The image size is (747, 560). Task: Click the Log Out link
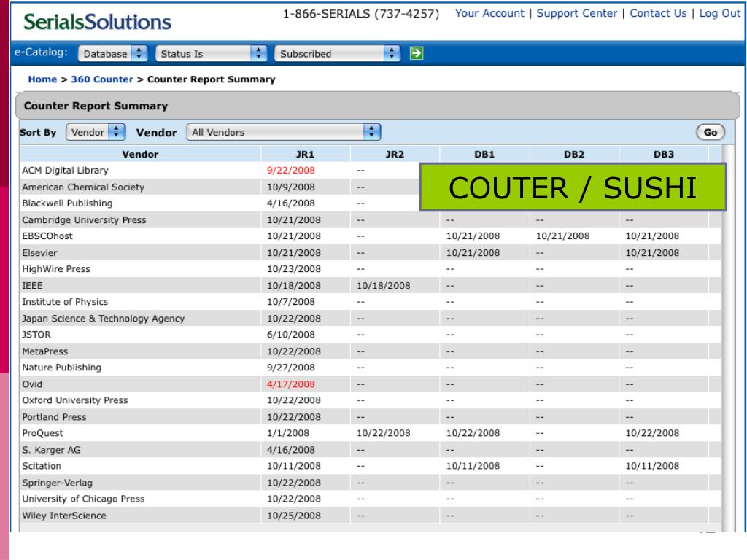[x=719, y=13]
